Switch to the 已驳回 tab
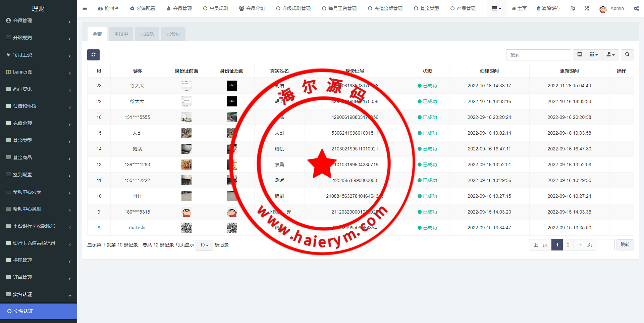The image size is (644, 323). [173, 34]
